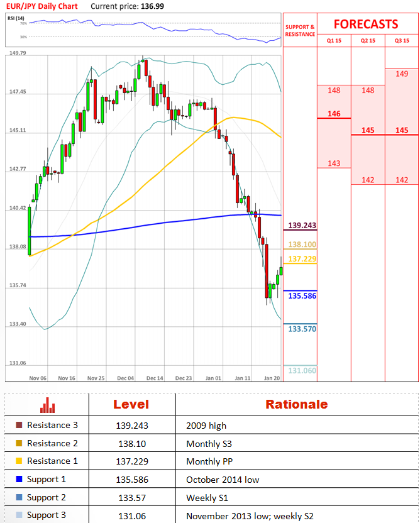Click the Support 1 blue color swatch
Screen dimensions: 420x523
point(19,479)
